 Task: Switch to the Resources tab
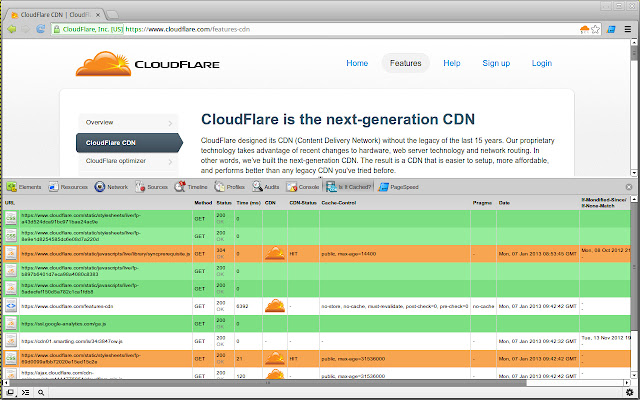pyautogui.click(x=68, y=187)
